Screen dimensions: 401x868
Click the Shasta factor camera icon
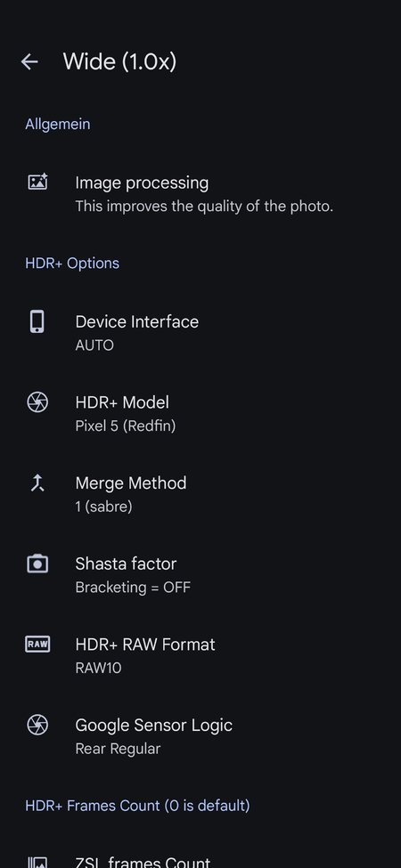coord(37,564)
